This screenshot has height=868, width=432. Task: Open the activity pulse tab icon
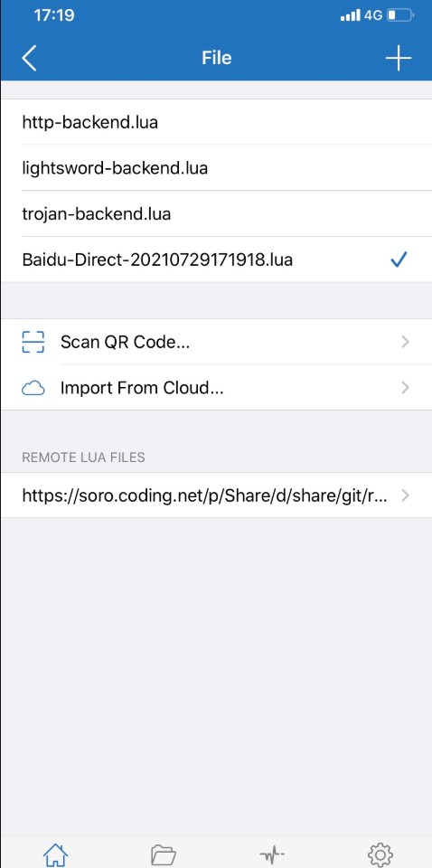272,856
